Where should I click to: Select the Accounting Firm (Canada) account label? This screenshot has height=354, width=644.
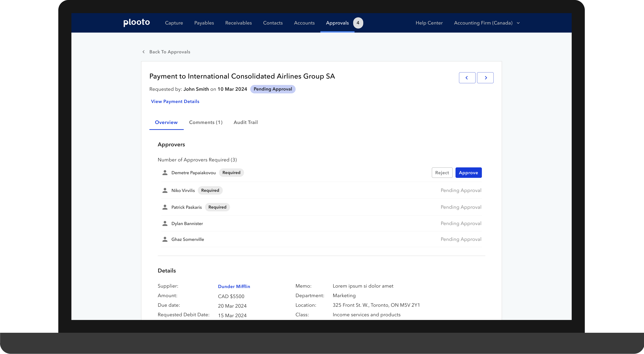(x=483, y=23)
